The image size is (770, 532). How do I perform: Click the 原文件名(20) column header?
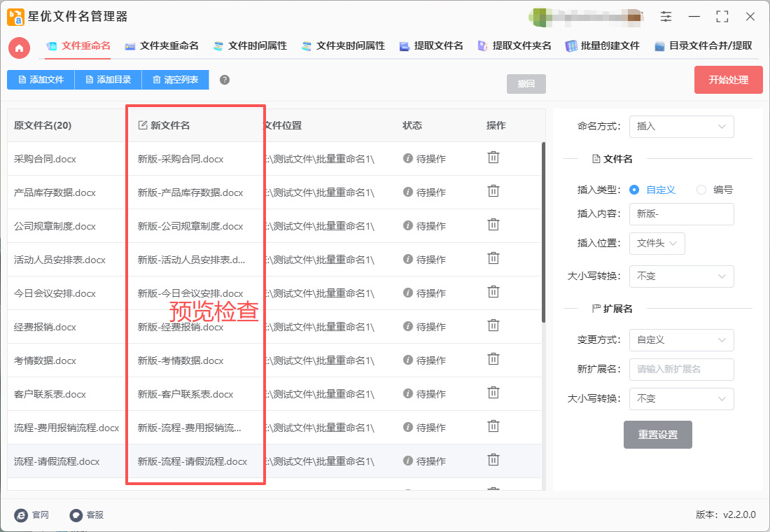43,125
